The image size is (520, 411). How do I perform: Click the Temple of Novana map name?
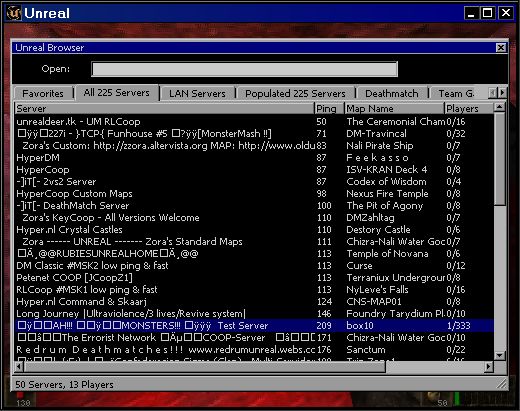(387, 254)
